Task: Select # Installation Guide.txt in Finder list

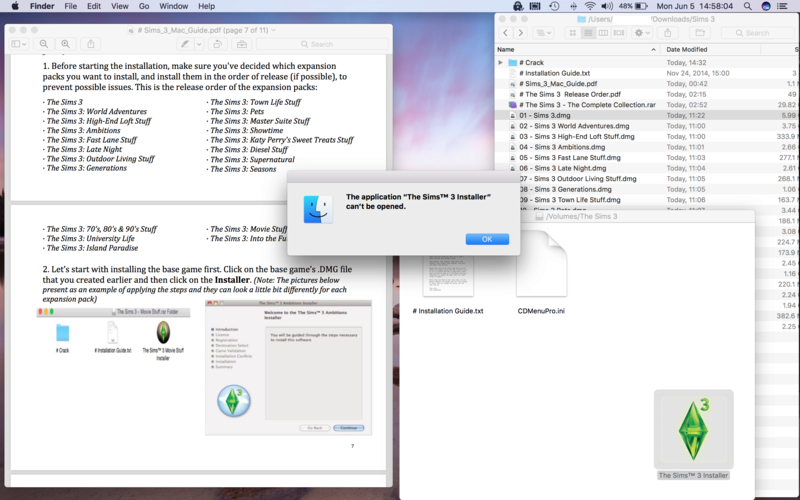Action: pyautogui.click(x=647, y=73)
